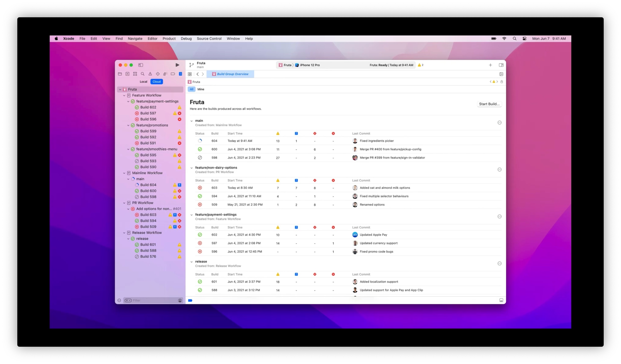Image resolution: width=621 pixels, height=364 pixels.
Task: Open the Project navigator with the folder icon
Action: point(120,74)
